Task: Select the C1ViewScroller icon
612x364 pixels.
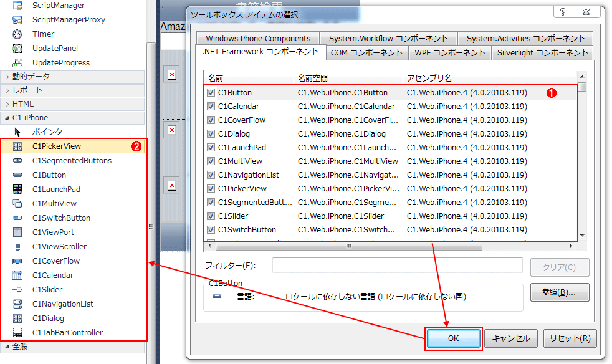Action: (17, 246)
